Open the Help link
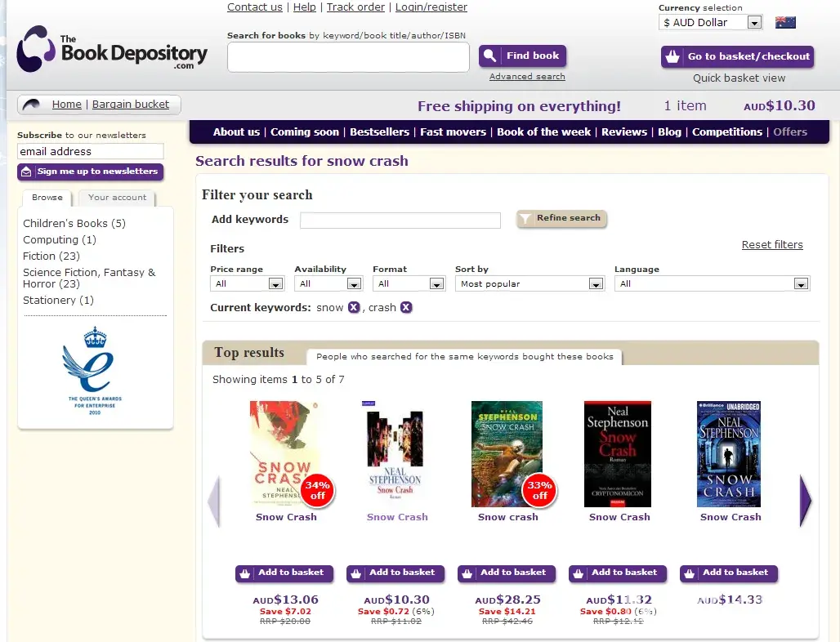Screen dimensions: 840x642 tap(304, 7)
